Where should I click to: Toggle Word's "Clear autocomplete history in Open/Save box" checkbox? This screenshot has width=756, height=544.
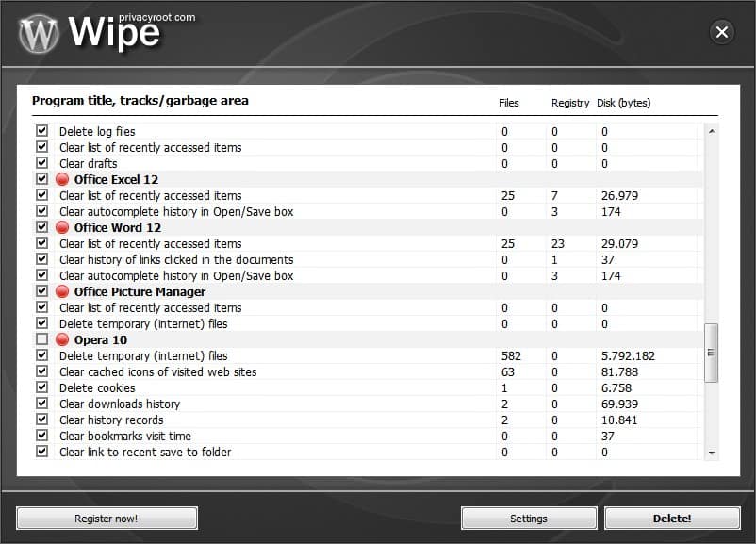[x=41, y=275]
